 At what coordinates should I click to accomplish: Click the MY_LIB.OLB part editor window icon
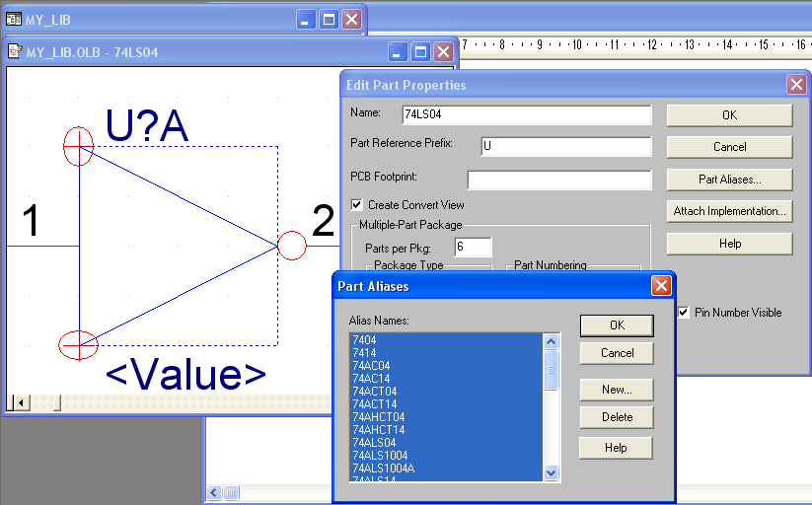point(15,52)
